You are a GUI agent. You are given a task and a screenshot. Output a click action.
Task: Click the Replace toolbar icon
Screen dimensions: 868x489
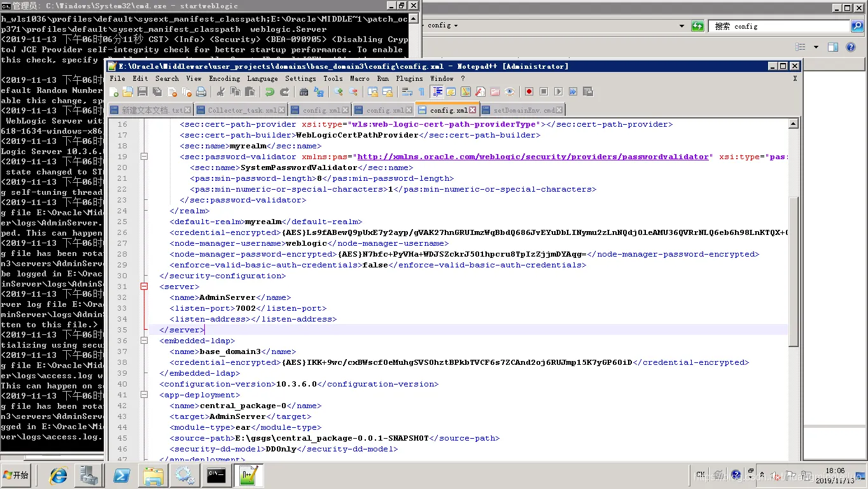tap(319, 92)
